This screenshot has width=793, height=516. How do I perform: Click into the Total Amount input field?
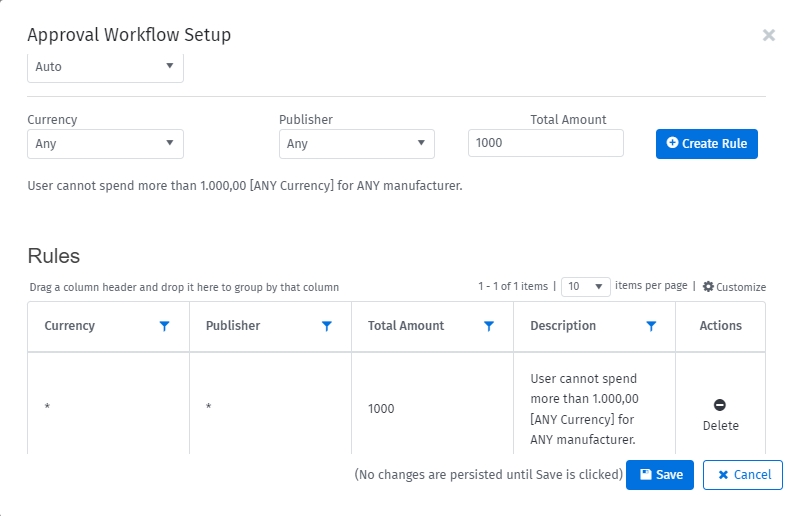[x=545, y=143]
